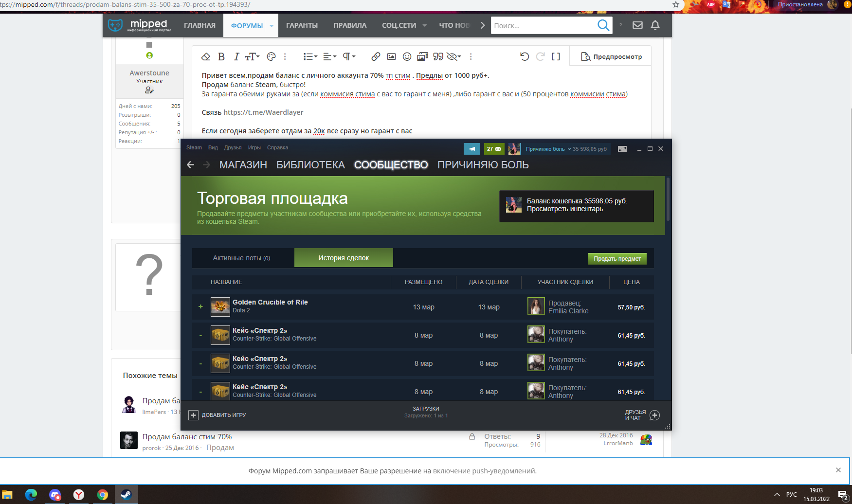This screenshot has width=852, height=504.
Task: Open ЗАГРУЗКИ downloads section in Steam
Action: 426,412
